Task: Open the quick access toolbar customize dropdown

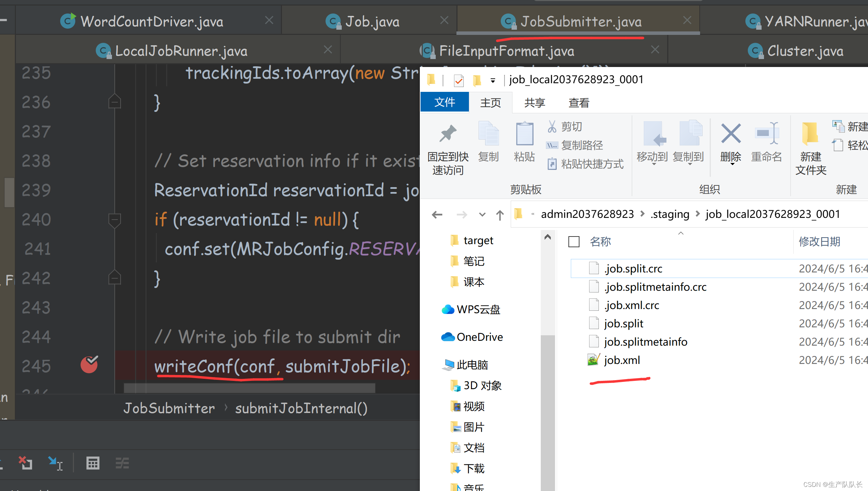Action: 493,81
